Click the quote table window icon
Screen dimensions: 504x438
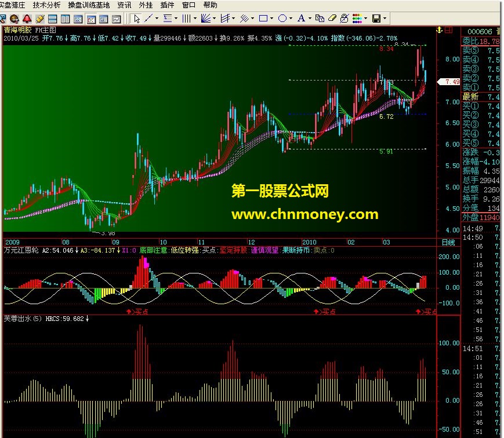tap(103, 19)
